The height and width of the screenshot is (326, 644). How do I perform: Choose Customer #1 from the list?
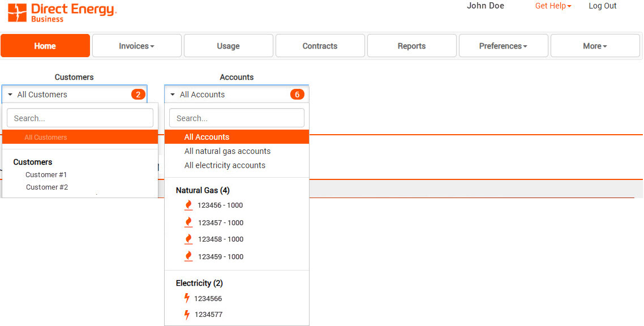pyautogui.click(x=46, y=174)
